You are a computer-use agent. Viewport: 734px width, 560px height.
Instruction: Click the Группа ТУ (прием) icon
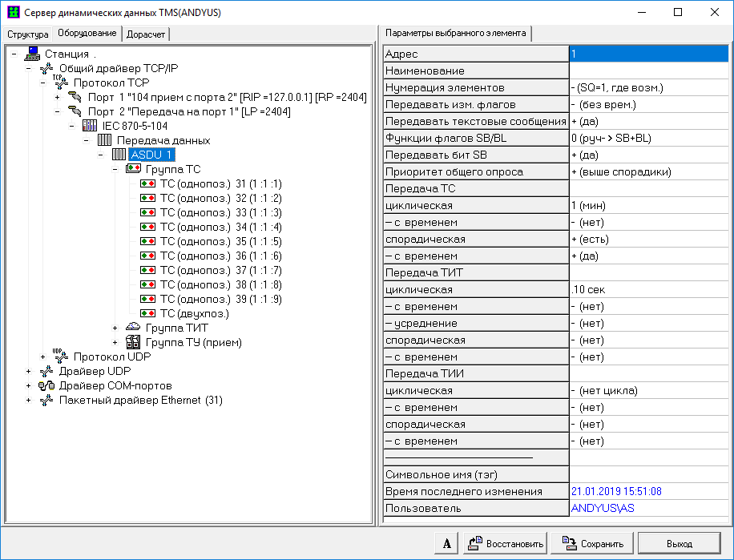pyautogui.click(x=133, y=342)
